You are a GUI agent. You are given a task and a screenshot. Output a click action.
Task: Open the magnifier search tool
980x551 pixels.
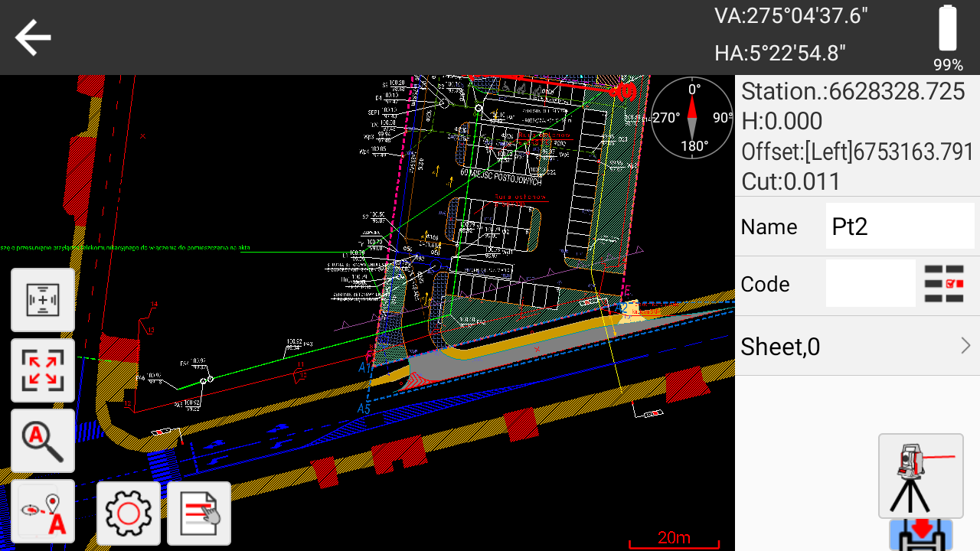43,441
